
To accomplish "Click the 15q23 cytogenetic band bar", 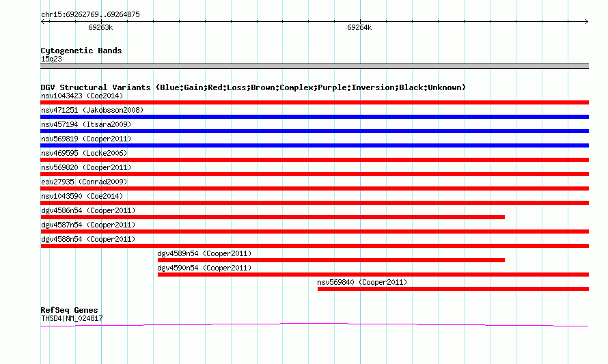I will (x=314, y=66).
